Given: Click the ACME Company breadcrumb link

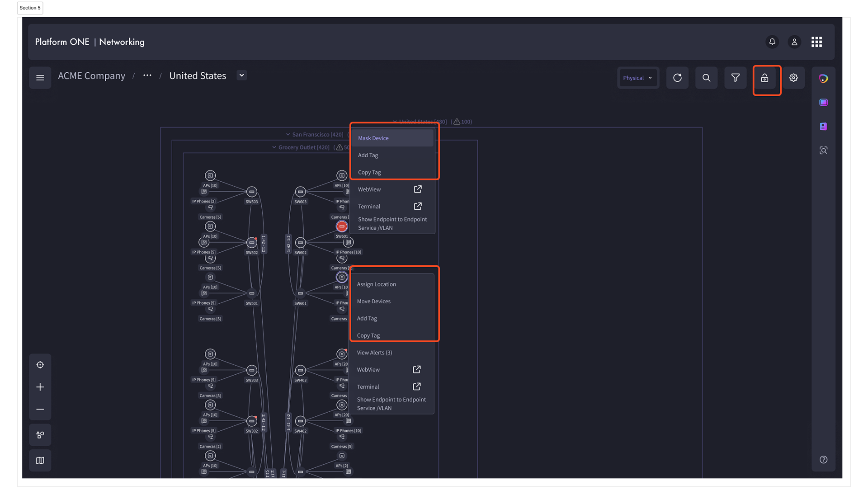Looking at the screenshot, I should tap(91, 76).
